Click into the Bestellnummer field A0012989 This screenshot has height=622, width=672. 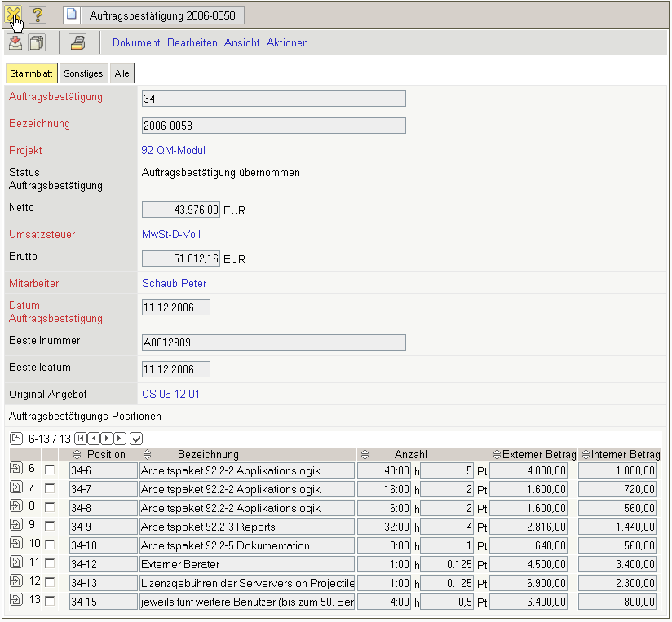point(273,342)
